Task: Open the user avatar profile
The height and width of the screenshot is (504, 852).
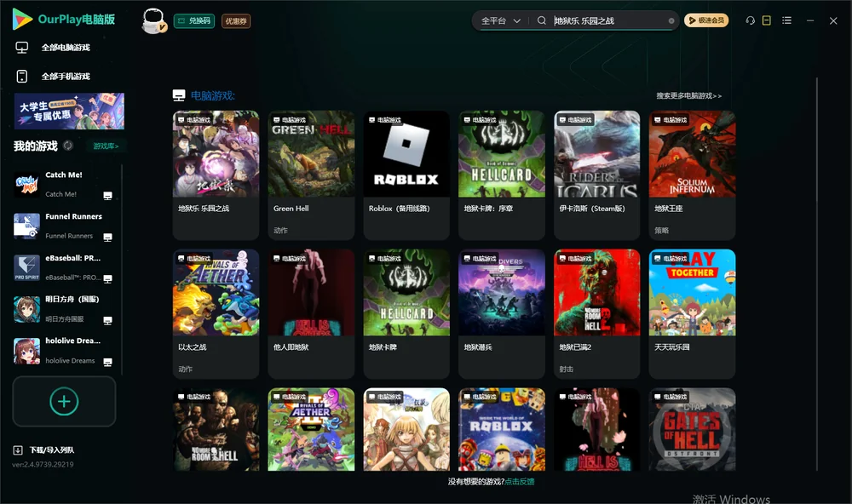Action: [153, 20]
